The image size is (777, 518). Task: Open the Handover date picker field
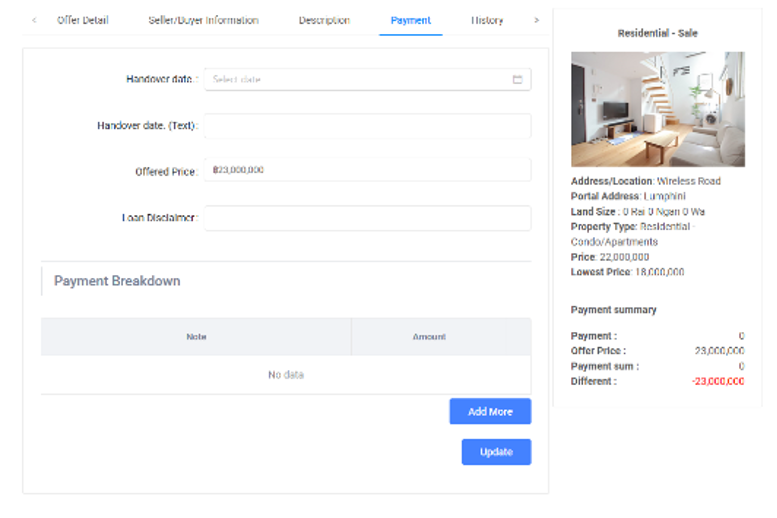[358, 79]
